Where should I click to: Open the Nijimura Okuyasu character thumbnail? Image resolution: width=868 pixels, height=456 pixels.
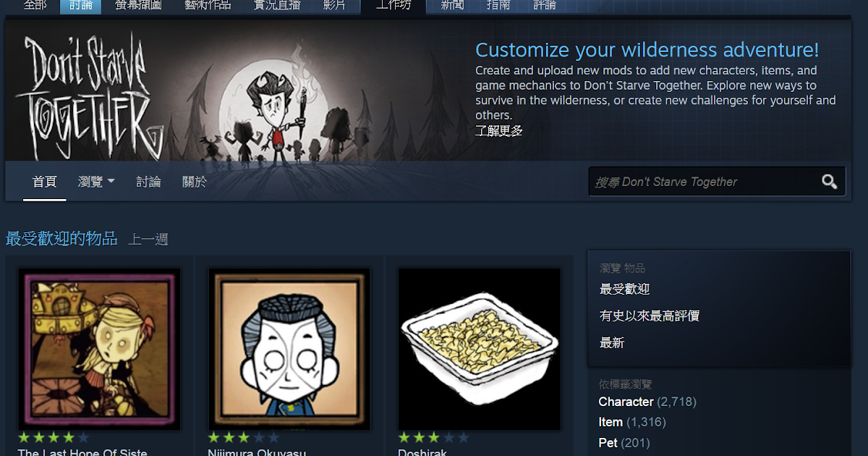pos(289,350)
